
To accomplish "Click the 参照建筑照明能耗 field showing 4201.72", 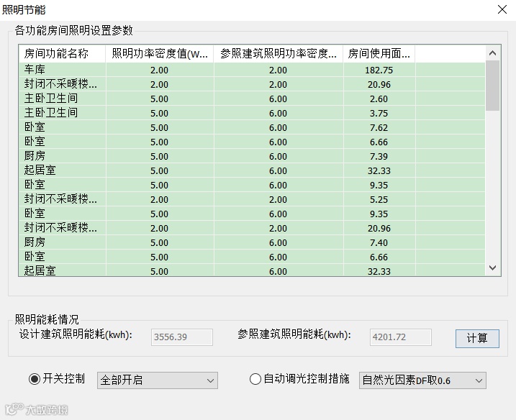I will (400, 337).
